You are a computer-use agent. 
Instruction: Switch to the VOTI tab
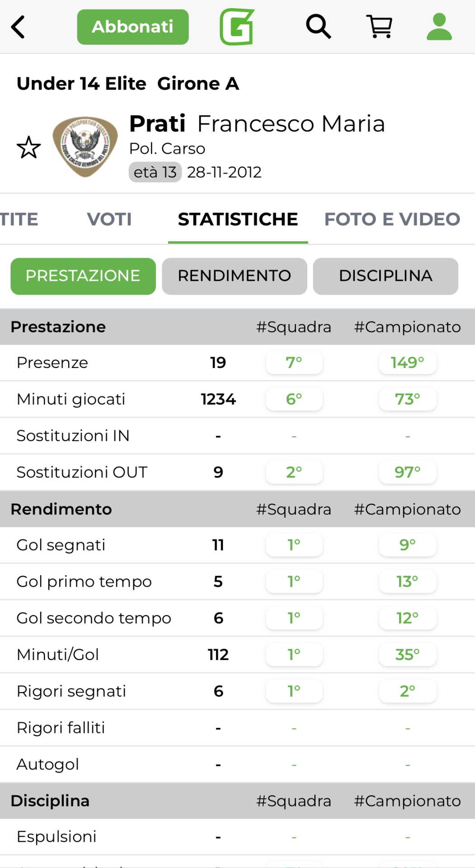[x=109, y=219]
